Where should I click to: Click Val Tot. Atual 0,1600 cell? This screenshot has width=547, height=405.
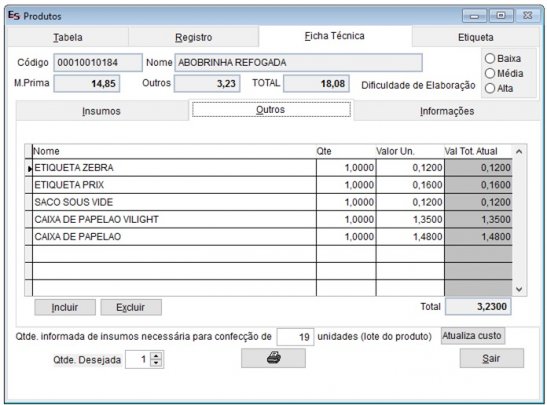click(478, 185)
